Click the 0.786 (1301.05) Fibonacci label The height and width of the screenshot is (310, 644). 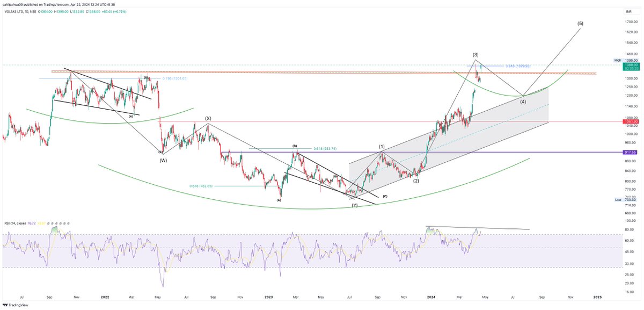click(x=176, y=78)
